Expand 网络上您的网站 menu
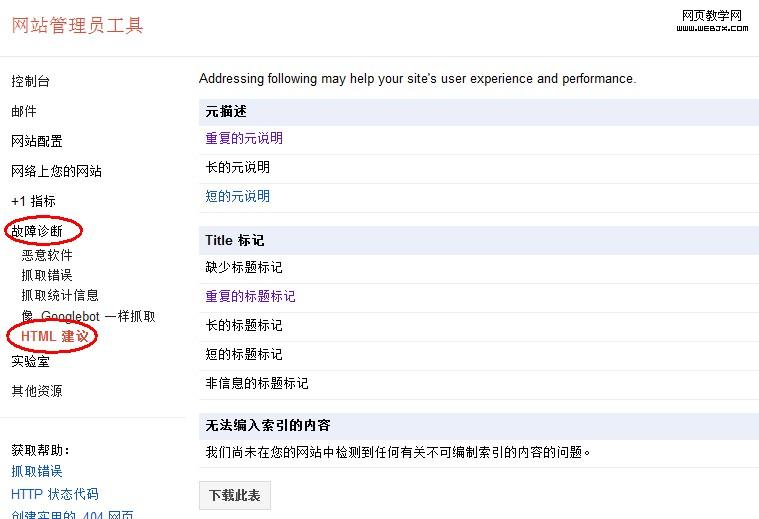Screen dimensions: 759x519 point(56,171)
